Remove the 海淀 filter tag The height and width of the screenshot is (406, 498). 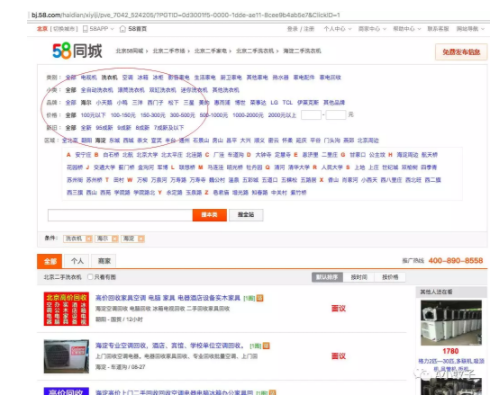point(141,239)
